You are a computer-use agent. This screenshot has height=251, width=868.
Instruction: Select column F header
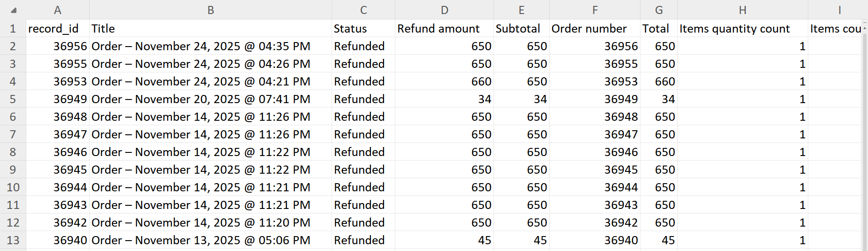pos(594,10)
